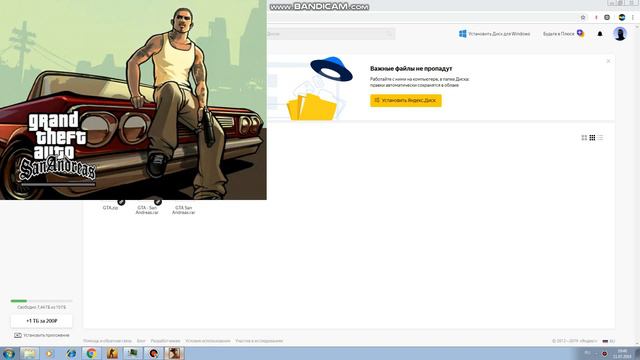Switch to small tiles grid view
640x360 pixels.
(x=592, y=138)
